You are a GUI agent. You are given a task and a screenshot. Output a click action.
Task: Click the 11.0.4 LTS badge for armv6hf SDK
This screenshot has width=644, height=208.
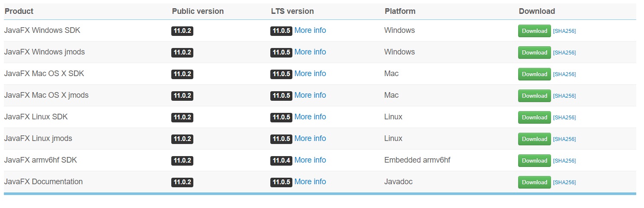pyautogui.click(x=281, y=161)
